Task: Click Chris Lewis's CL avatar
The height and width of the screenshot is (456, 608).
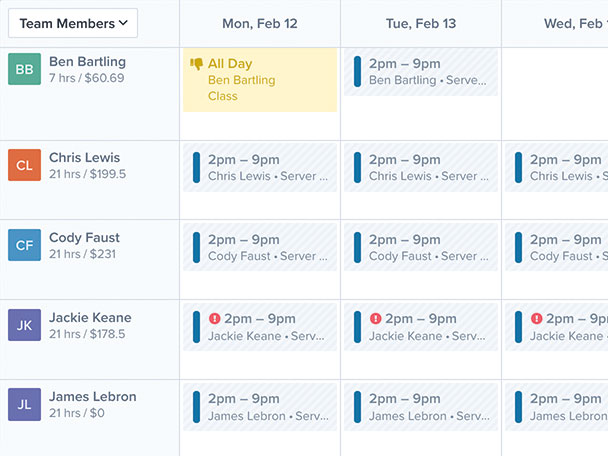Action: [24, 165]
